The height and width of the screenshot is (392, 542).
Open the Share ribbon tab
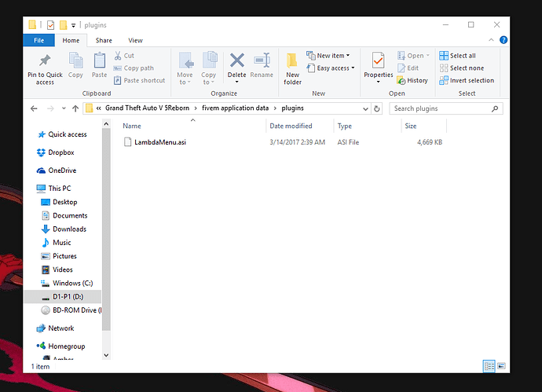coord(104,40)
